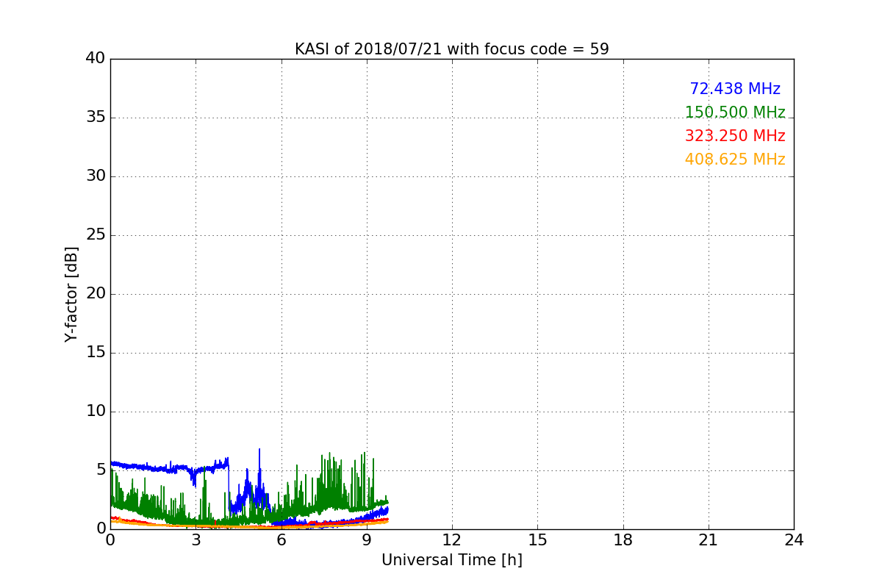This screenshot has height=588, width=882.
Task: Select the orange 408.625 MHz legend label
Action: tap(735, 159)
